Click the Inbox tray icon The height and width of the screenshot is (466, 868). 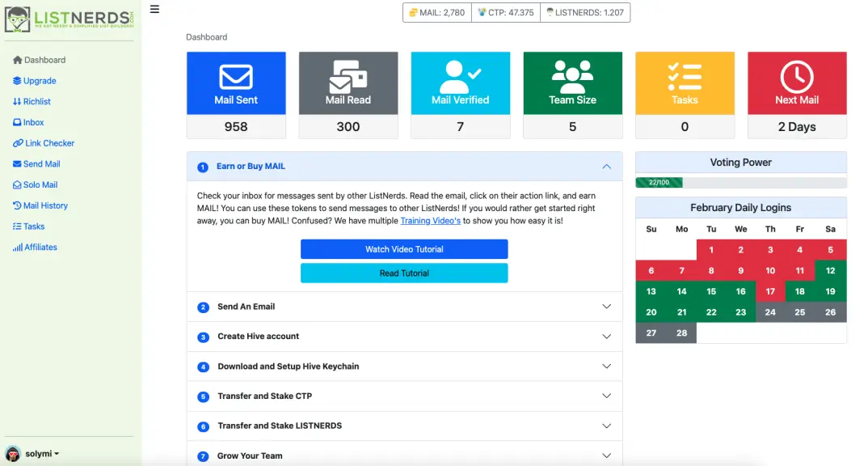(17, 122)
